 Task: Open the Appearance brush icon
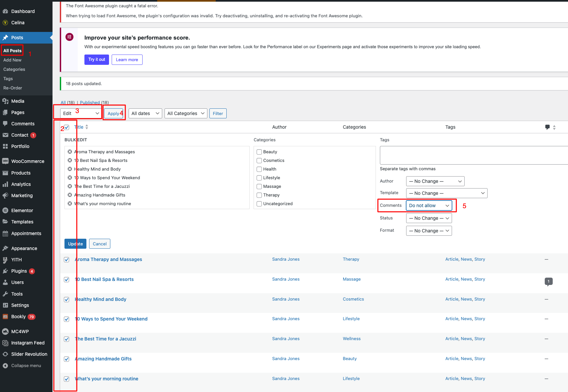[5, 248]
